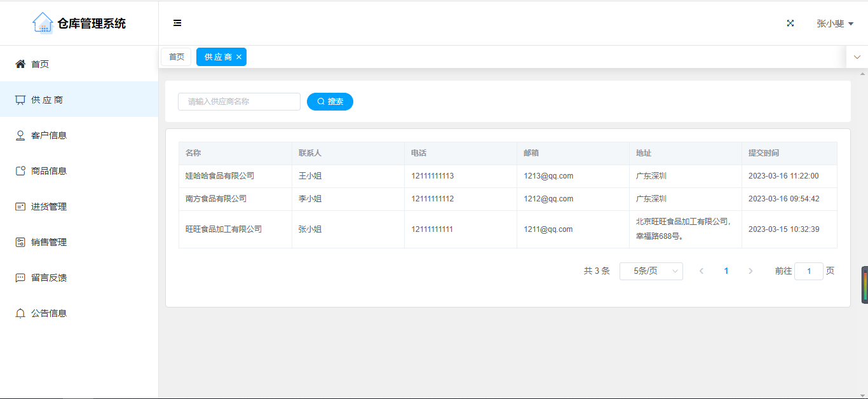Click the supplier icon in the sidebar
The image size is (868, 399).
coord(20,100)
